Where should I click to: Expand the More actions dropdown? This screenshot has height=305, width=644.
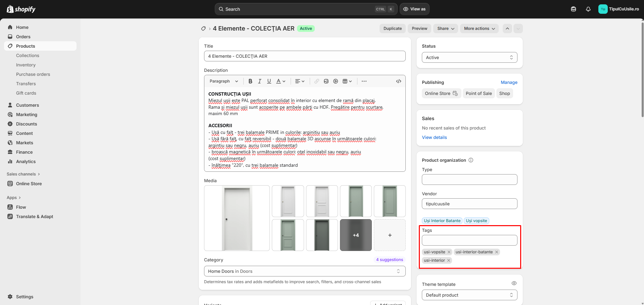point(479,29)
